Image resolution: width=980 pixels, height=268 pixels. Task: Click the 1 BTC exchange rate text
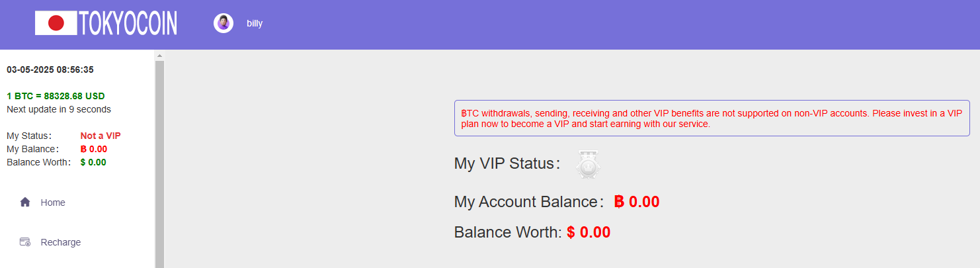point(56,96)
